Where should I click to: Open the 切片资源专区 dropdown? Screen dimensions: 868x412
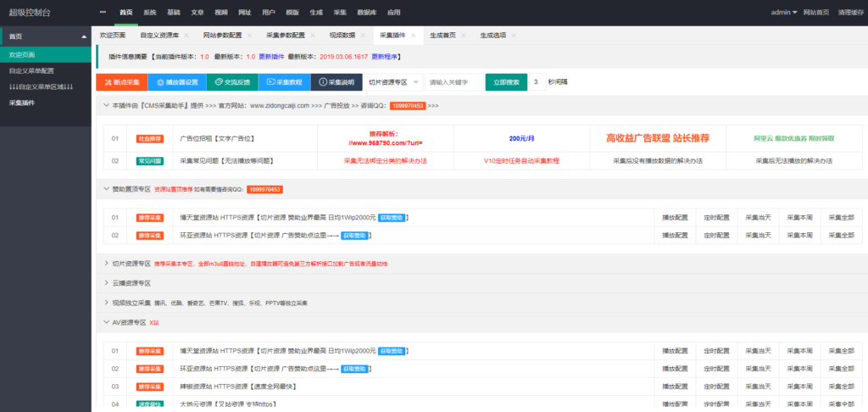point(392,82)
